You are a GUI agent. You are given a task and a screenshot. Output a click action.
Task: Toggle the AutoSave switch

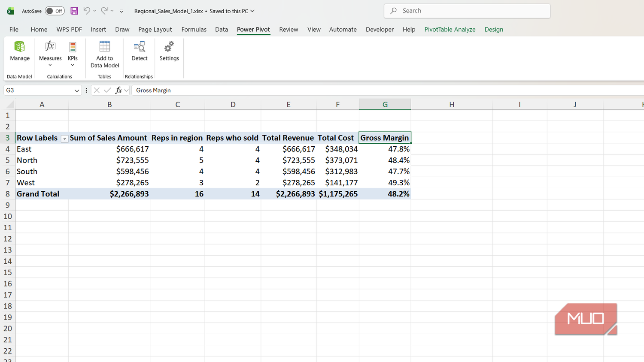(x=55, y=11)
